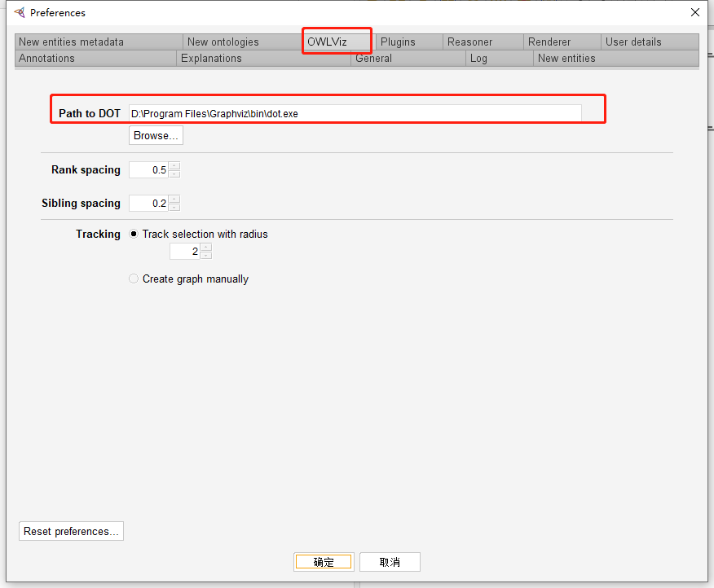Click the Reset preferences... button

(x=71, y=531)
